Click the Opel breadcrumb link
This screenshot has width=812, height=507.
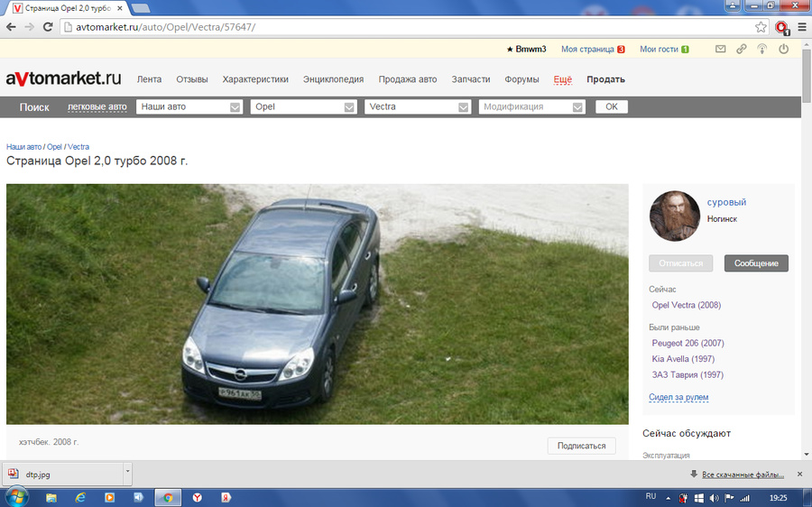(x=54, y=147)
